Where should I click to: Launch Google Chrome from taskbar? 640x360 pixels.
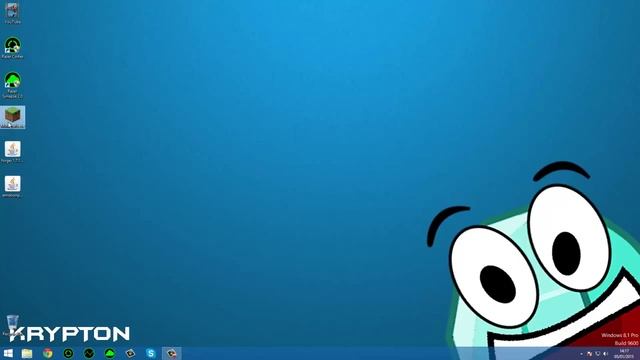(48, 353)
